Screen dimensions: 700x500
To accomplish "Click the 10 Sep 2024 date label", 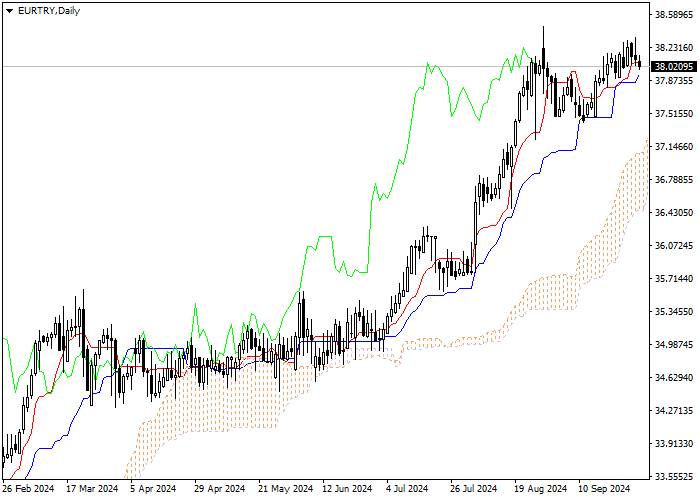I will point(604,489).
